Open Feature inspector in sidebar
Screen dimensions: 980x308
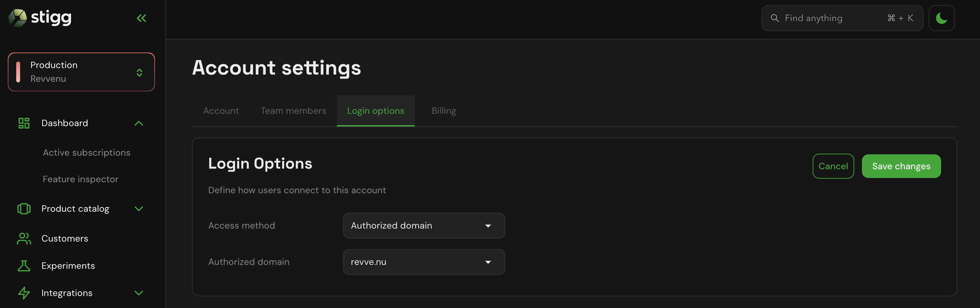click(x=81, y=179)
